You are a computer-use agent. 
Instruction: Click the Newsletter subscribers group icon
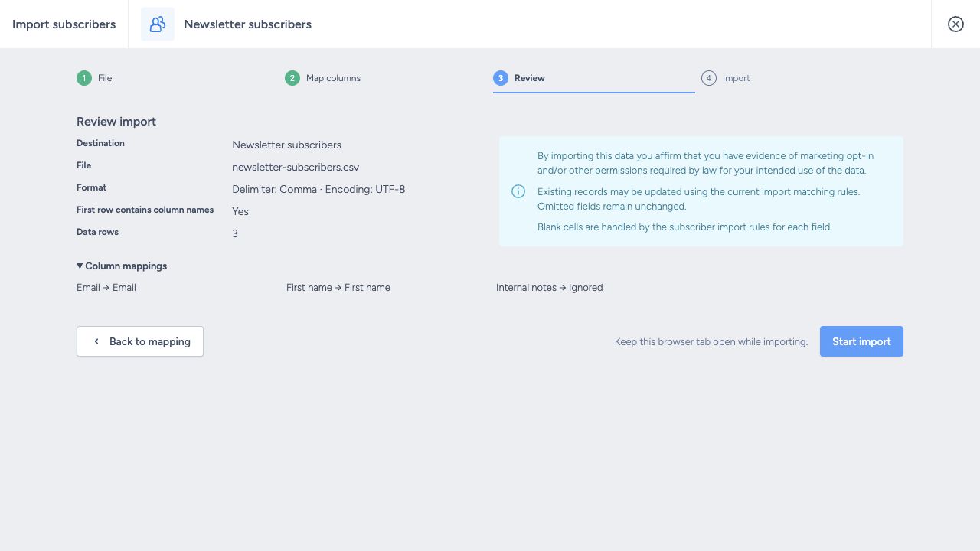158,24
